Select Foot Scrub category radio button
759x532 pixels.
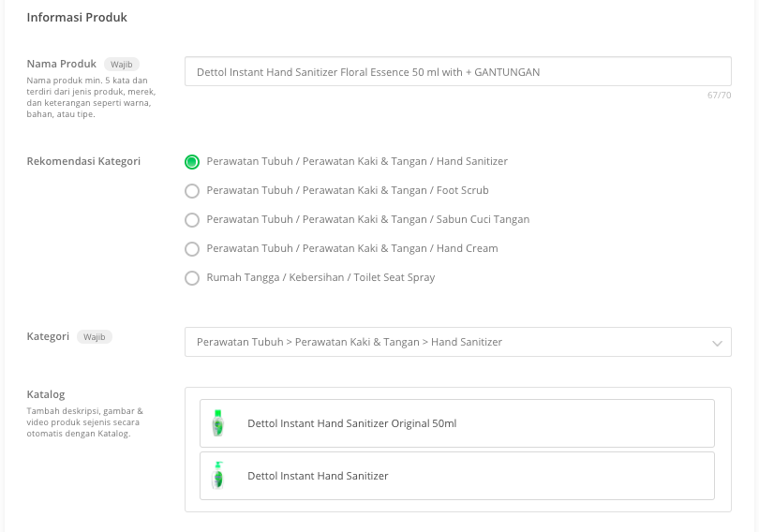tap(192, 191)
